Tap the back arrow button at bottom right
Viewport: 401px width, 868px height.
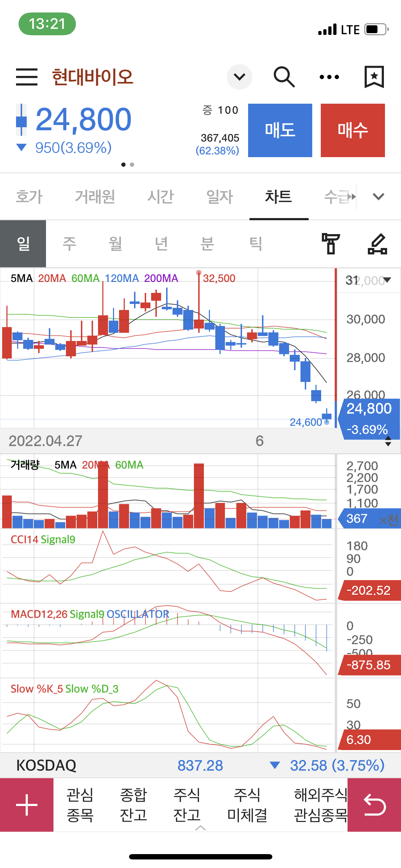click(374, 805)
